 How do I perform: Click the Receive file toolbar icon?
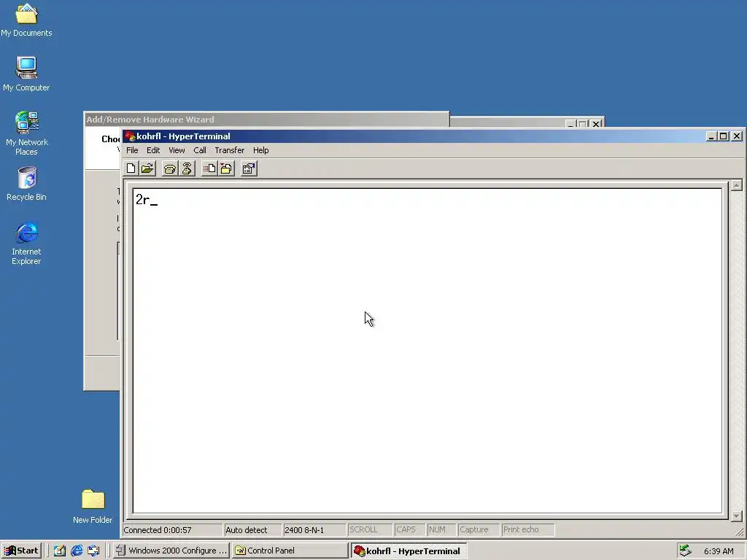tap(226, 168)
